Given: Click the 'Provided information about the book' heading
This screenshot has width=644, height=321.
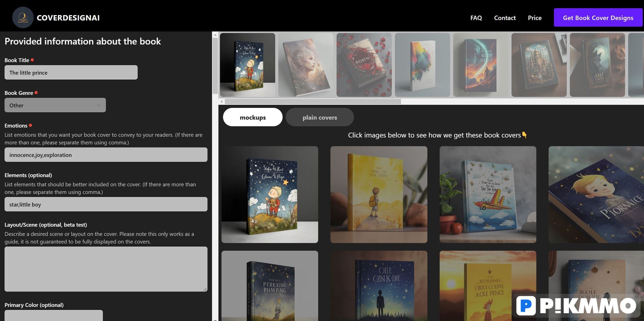Looking at the screenshot, I should click(83, 41).
